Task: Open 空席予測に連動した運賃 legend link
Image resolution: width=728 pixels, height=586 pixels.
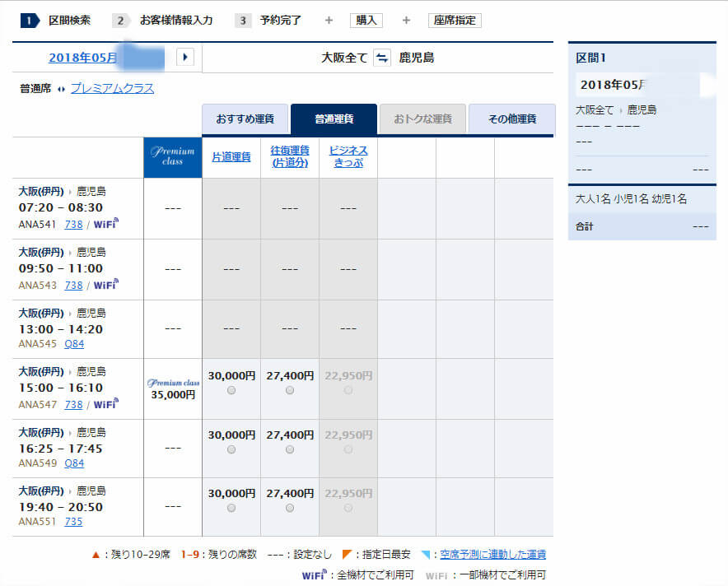Action: pyautogui.click(x=492, y=555)
